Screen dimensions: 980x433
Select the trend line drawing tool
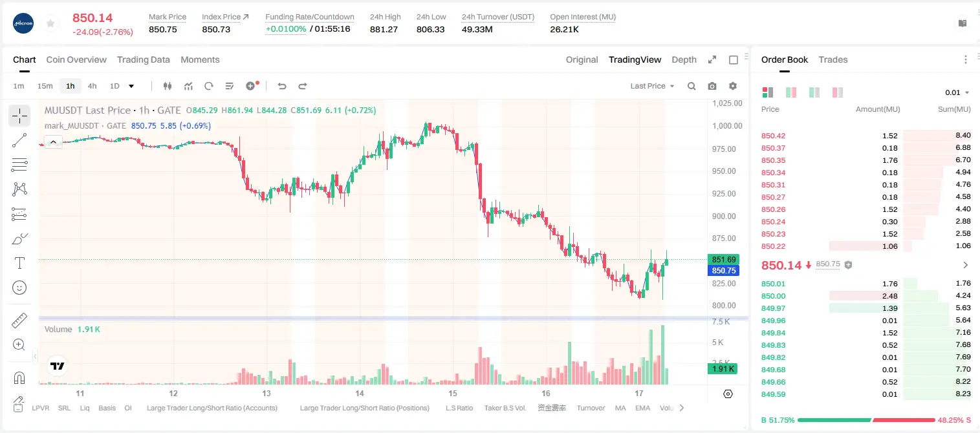point(19,140)
